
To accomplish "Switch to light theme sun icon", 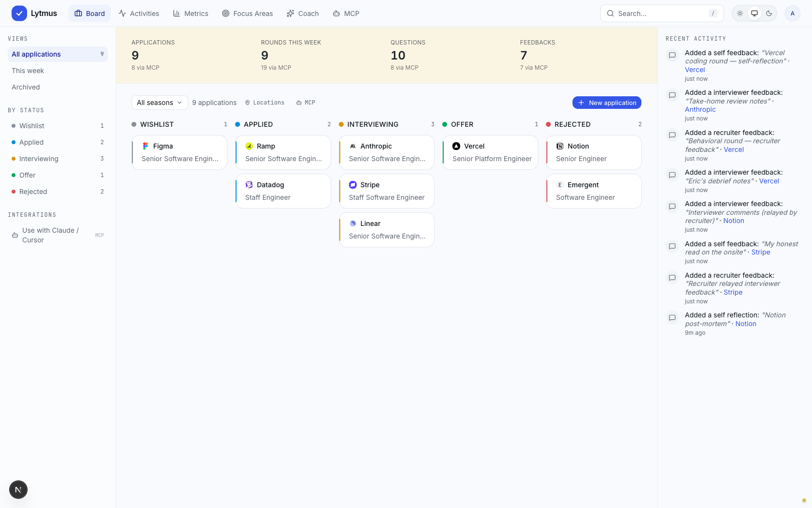I will [740, 14].
